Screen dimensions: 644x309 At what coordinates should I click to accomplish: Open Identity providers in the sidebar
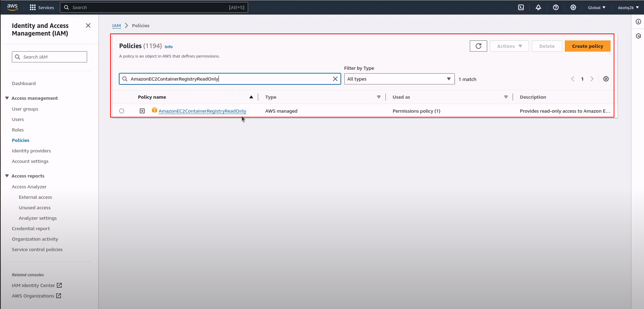31,151
